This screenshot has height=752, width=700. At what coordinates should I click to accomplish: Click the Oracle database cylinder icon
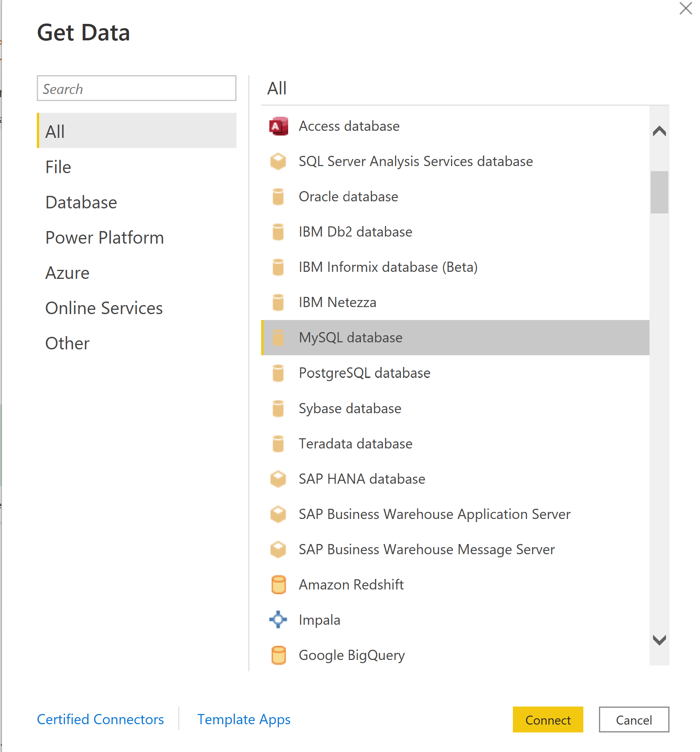click(278, 197)
